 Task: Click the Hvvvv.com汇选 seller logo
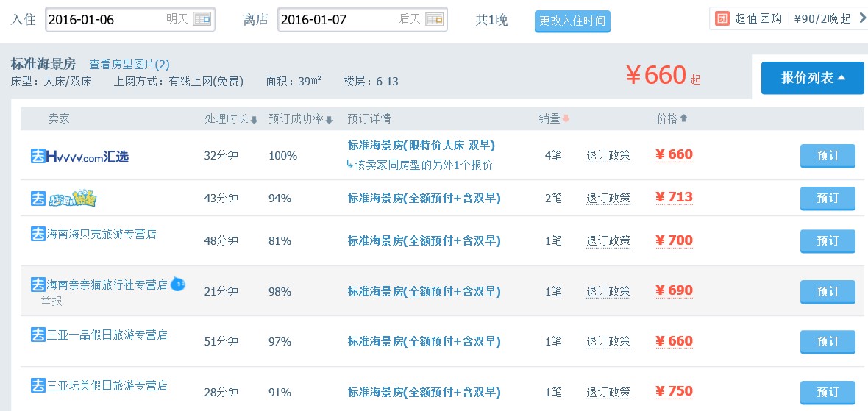pos(79,156)
